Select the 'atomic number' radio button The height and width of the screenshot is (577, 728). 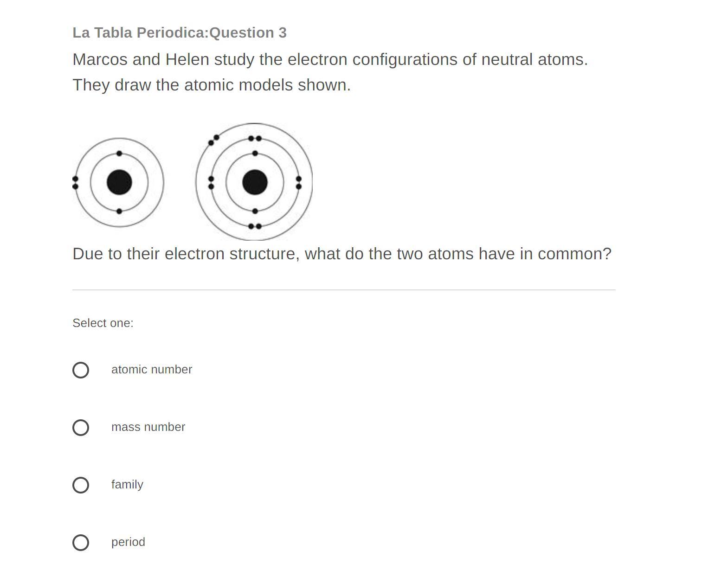[81, 370]
